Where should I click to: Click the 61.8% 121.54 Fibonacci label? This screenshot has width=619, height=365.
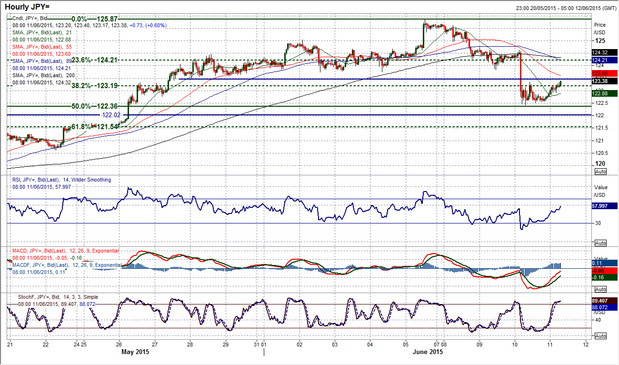95,127
